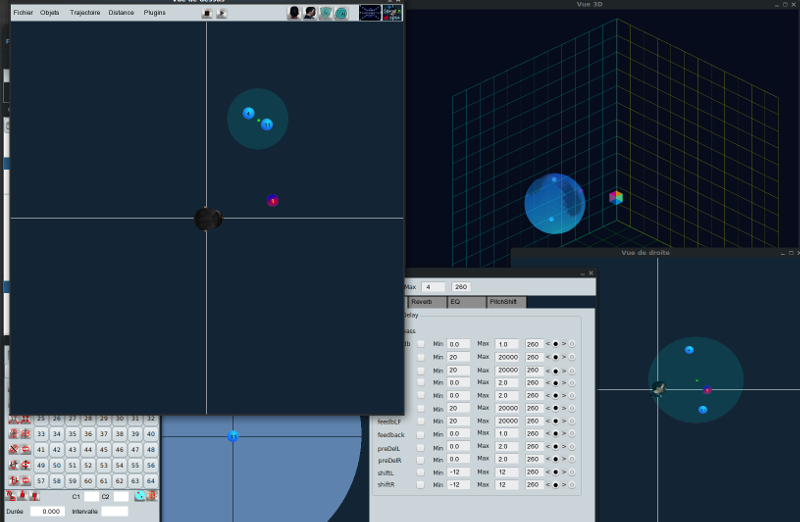Open the Trajectoire menu

pyautogui.click(x=85, y=13)
